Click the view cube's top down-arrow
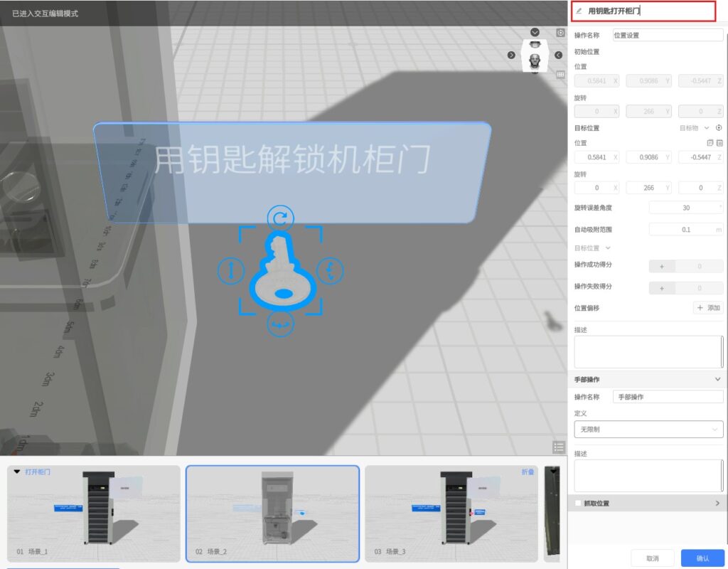 click(535, 33)
